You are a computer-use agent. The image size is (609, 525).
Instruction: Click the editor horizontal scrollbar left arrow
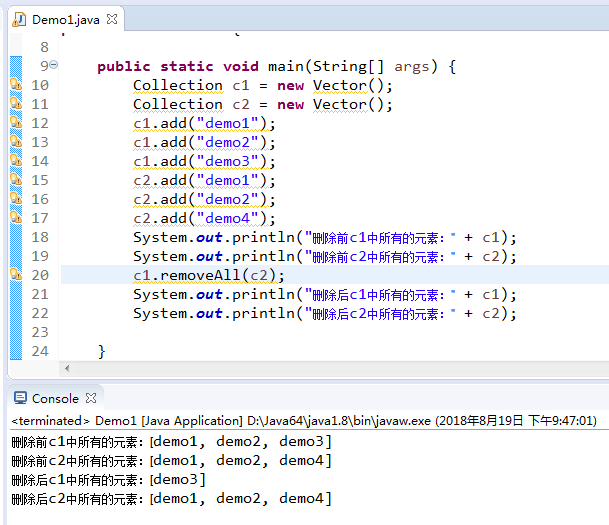click(x=67, y=369)
